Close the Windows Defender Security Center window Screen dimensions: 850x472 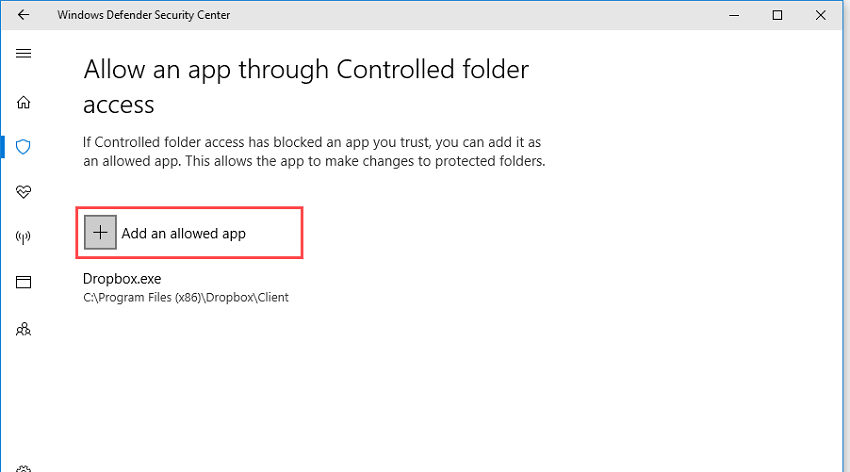824,15
